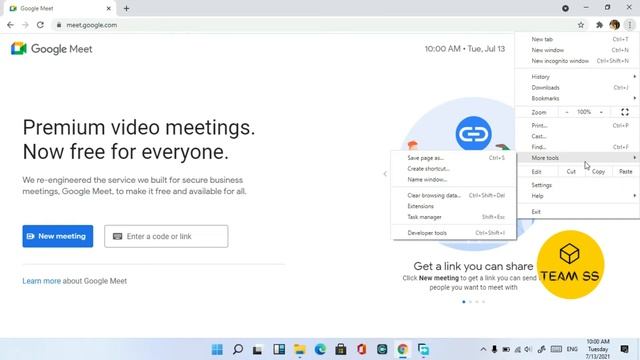Bookmark this page with the star icon
The height and width of the screenshot is (360, 640).
(x=581, y=25)
